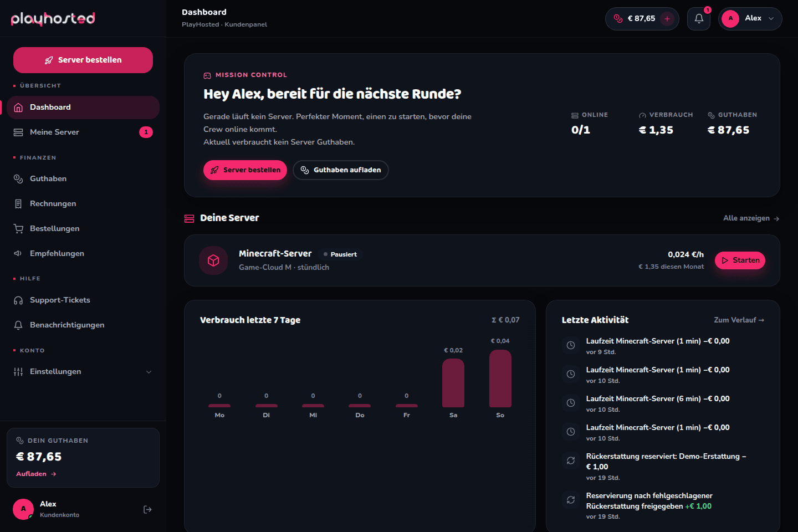798x532 pixels.
Task: Click the Guthaben coins icon in sidebar
Action: (x=18, y=179)
